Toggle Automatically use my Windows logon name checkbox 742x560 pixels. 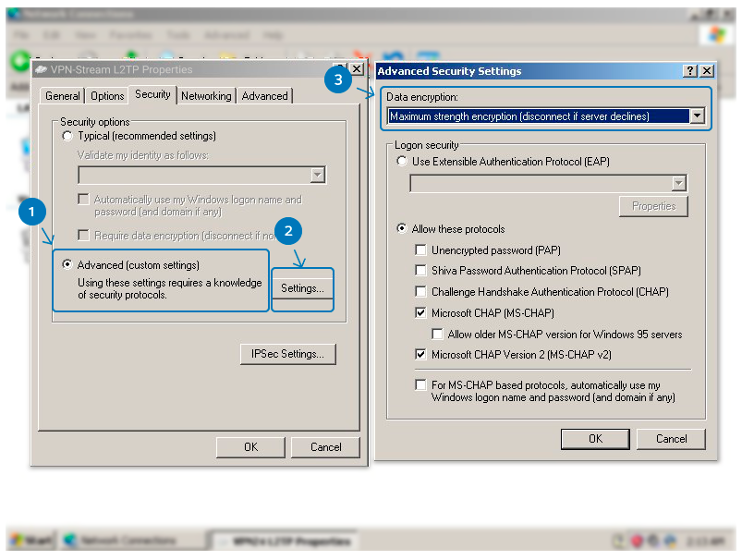click(x=83, y=200)
